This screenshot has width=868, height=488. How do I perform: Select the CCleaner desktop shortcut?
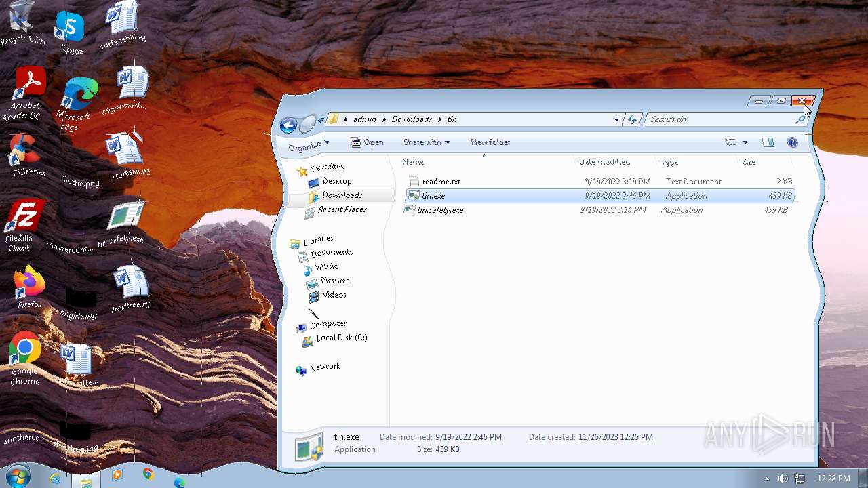point(26,155)
